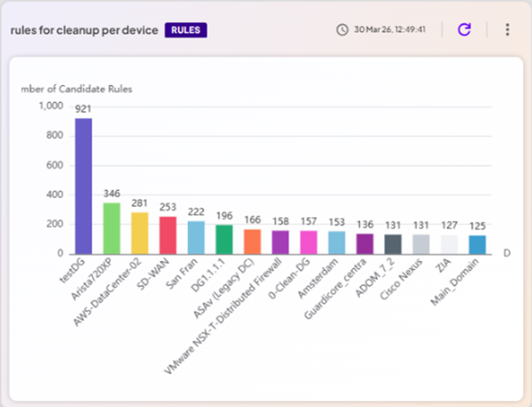Click the timestamp 30 Mar 26, 12:49:41
532x407 pixels.
tap(390, 29)
